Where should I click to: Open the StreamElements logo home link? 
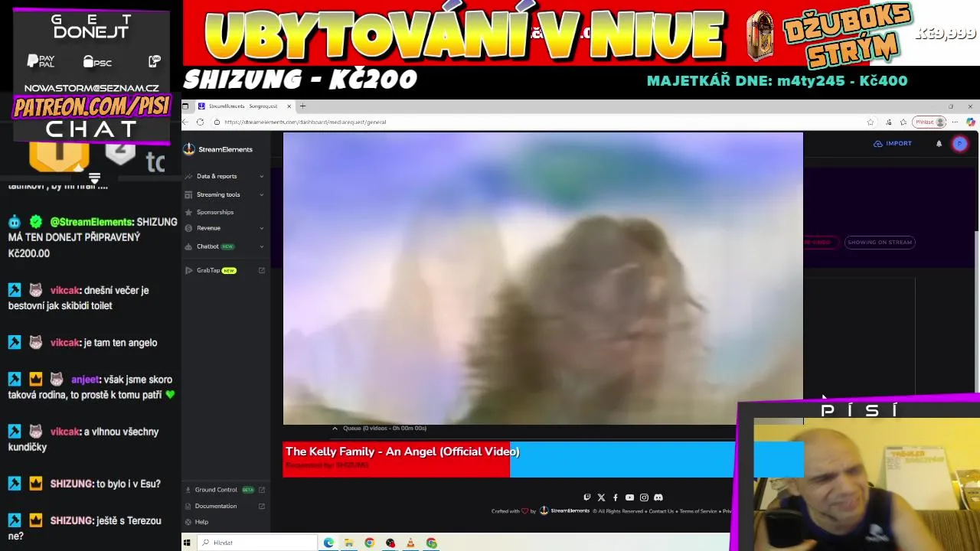pos(218,149)
